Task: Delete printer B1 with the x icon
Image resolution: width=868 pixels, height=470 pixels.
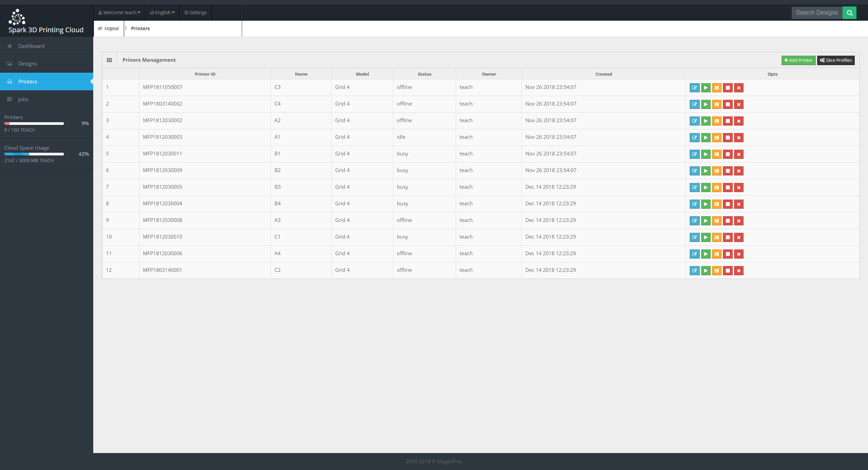Action: [x=738, y=154]
